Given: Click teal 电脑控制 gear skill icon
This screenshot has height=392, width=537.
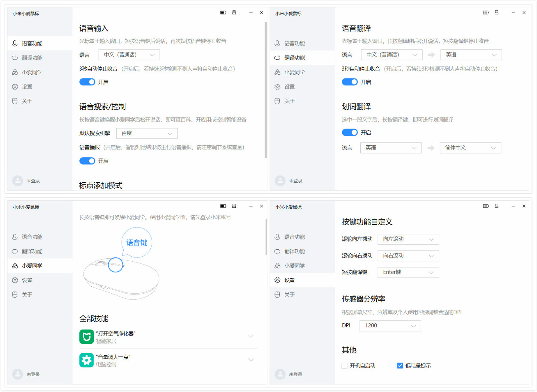Looking at the screenshot, I should tap(87, 360).
